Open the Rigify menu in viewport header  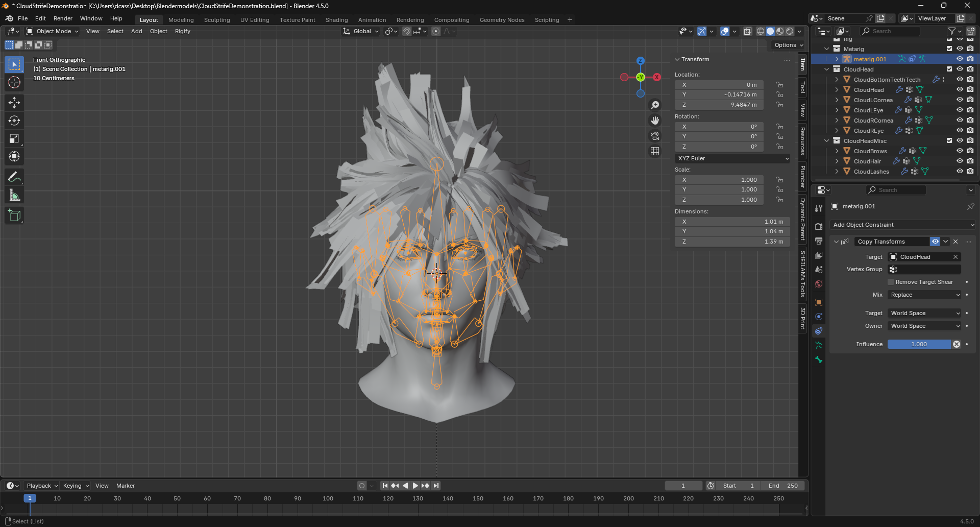pyautogui.click(x=182, y=31)
